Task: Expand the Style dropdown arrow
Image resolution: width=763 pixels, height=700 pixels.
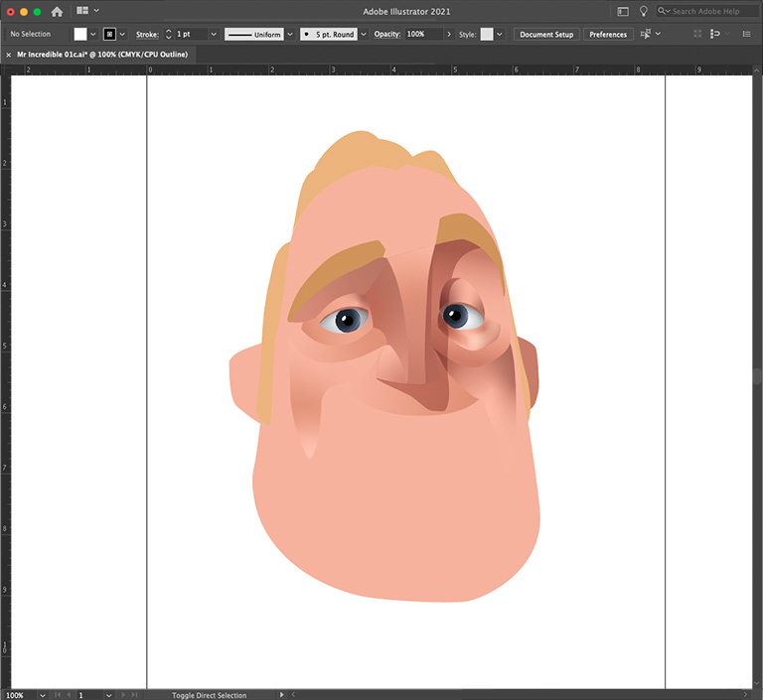Action: coord(500,34)
